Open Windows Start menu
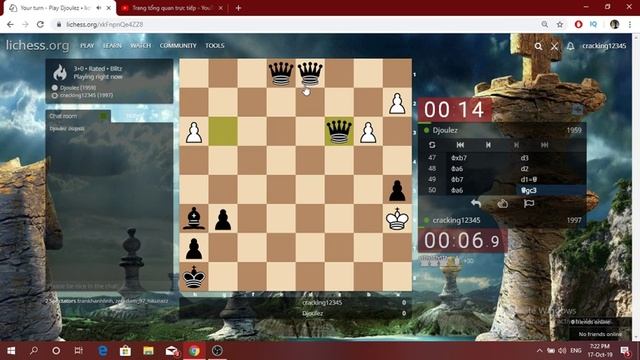The height and width of the screenshot is (360, 640). tap(11, 351)
